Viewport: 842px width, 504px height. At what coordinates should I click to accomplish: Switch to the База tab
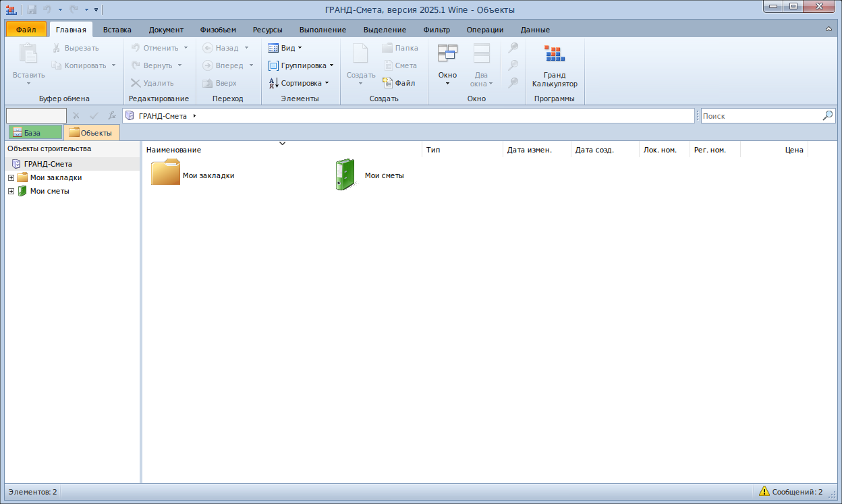(35, 133)
